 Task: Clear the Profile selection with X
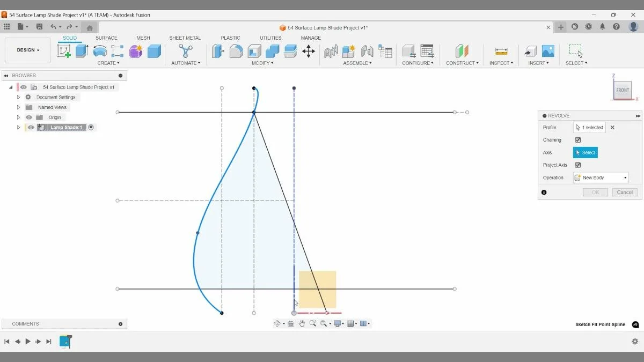[x=612, y=128]
